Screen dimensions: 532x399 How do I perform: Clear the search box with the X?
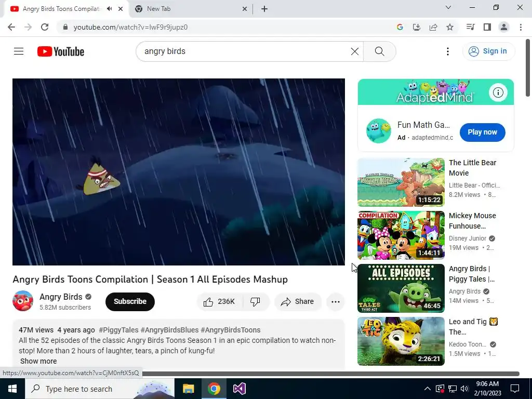pos(354,51)
